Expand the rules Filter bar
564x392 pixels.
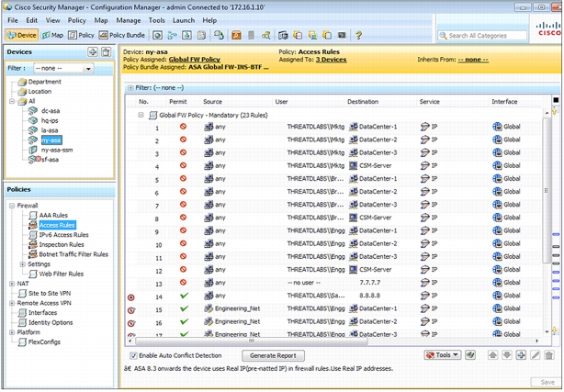pos(131,88)
